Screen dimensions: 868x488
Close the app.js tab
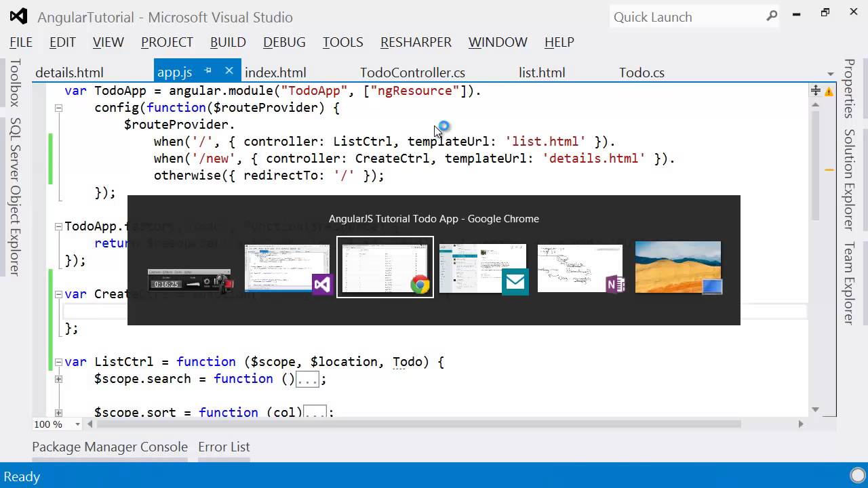coord(229,70)
